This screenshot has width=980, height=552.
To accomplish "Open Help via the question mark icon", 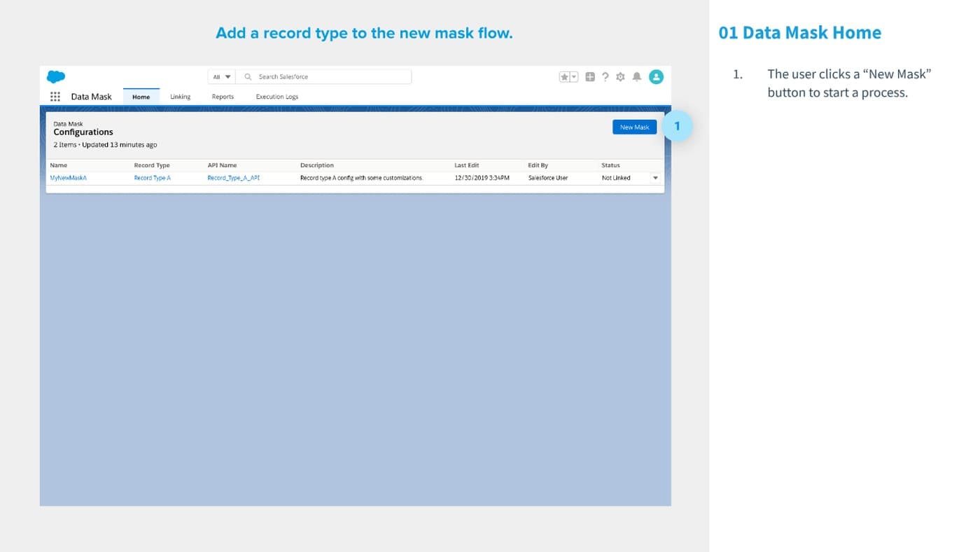I will pos(605,77).
